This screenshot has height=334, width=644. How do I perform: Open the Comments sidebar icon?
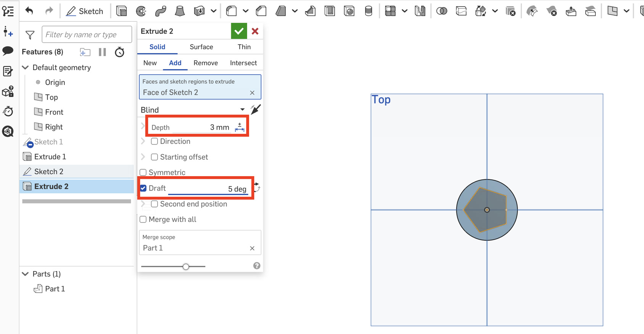pos(8,51)
